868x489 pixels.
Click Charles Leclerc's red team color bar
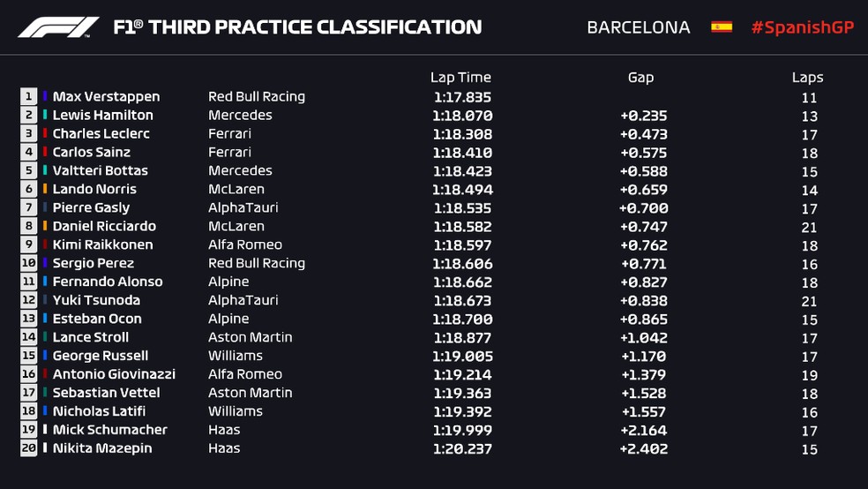coord(45,133)
